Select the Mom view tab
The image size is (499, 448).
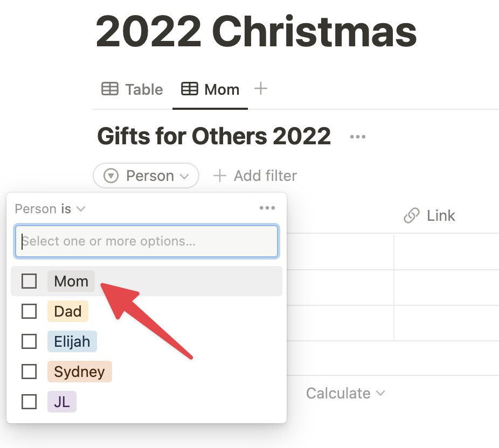[210, 89]
